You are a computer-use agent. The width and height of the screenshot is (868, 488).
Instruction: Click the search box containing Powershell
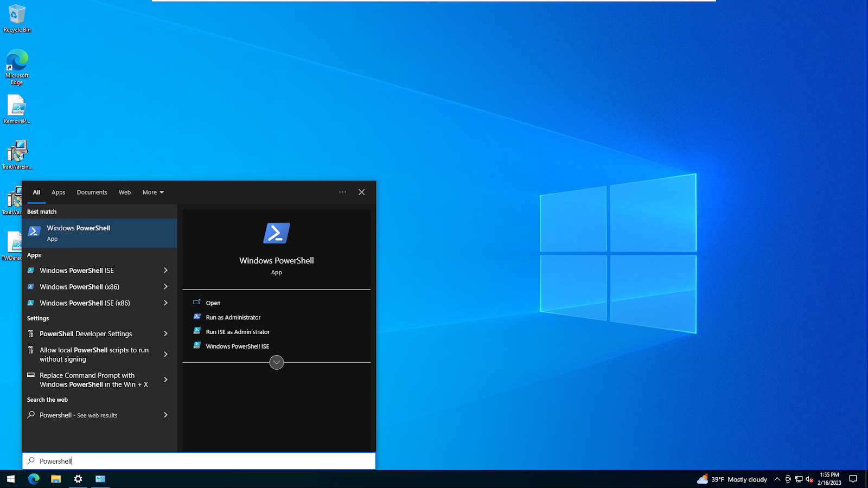[x=199, y=461]
